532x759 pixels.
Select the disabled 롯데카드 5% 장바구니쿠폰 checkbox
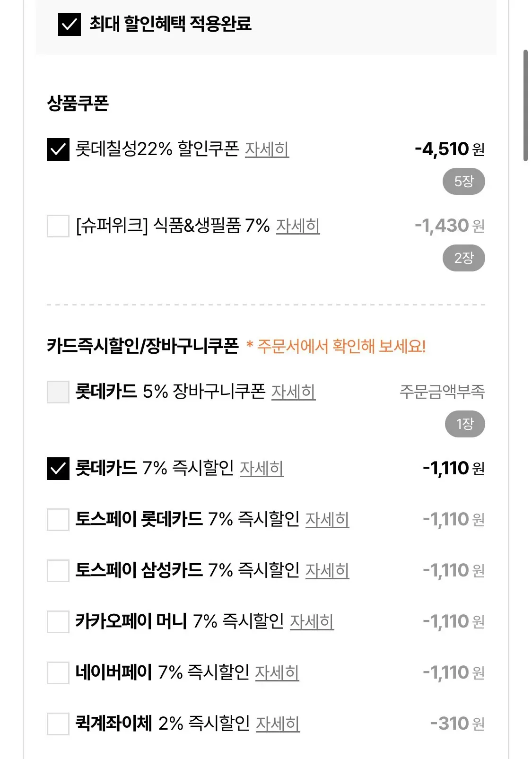[x=58, y=392]
